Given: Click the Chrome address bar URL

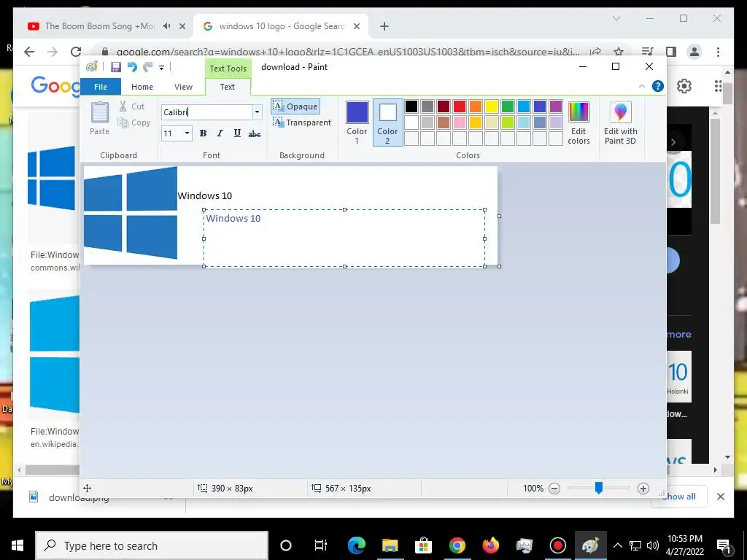Looking at the screenshot, I should pos(348,52).
